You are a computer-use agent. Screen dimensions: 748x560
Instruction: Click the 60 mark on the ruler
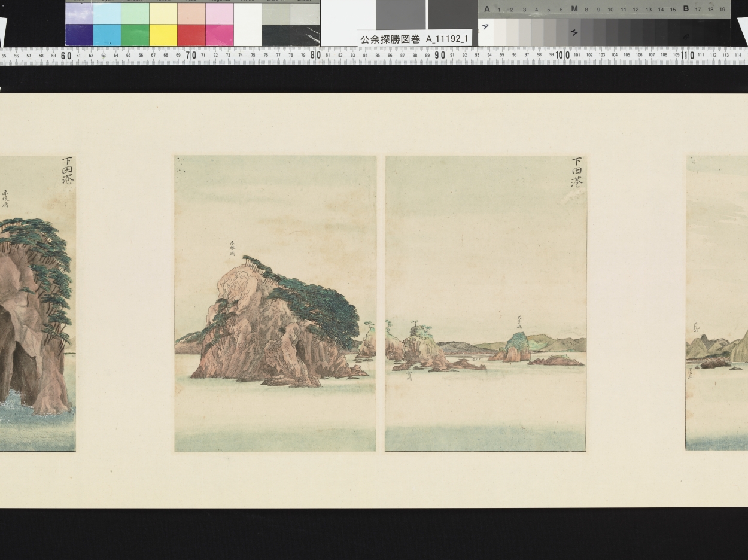(66, 55)
